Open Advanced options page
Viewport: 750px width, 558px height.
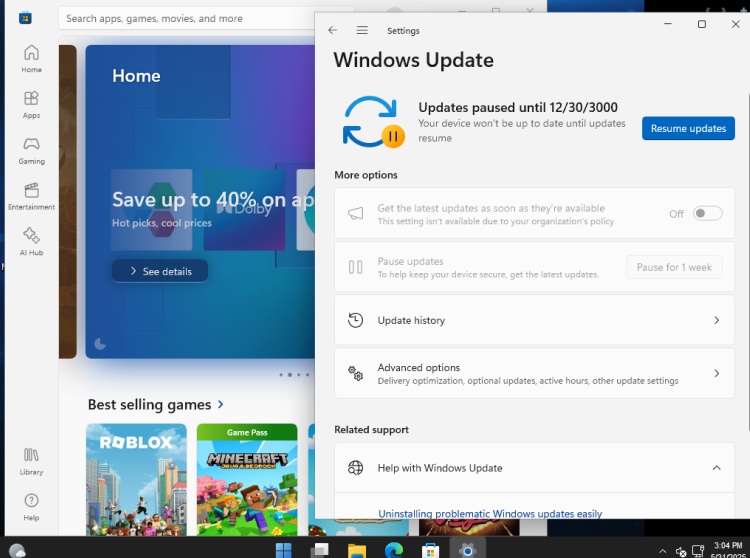click(x=534, y=373)
